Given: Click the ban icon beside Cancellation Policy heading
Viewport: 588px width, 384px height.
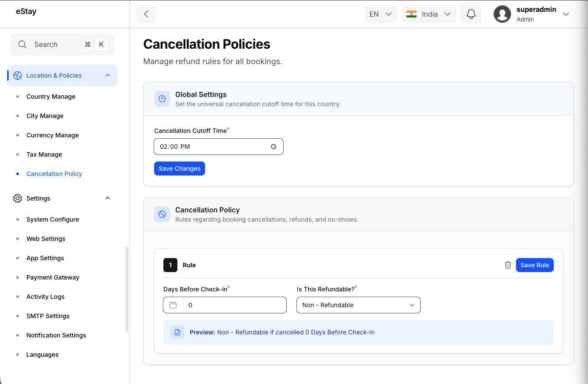Looking at the screenshot, I should (162, 214).
